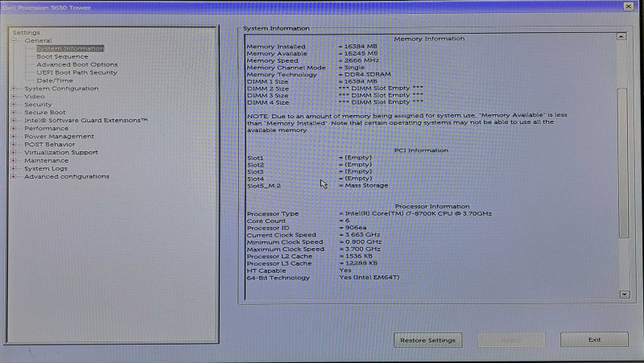Click the Memory Information heading
The width and height of the screenshot is (644, 363).
tap(429, 39)
